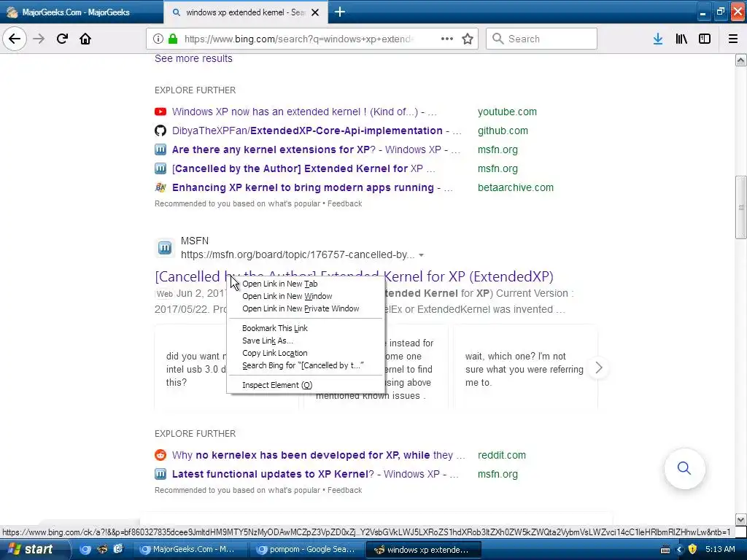Click the betaarchive result favicon
The width and height of the screenshot is (747, 560).
[160, 187]
